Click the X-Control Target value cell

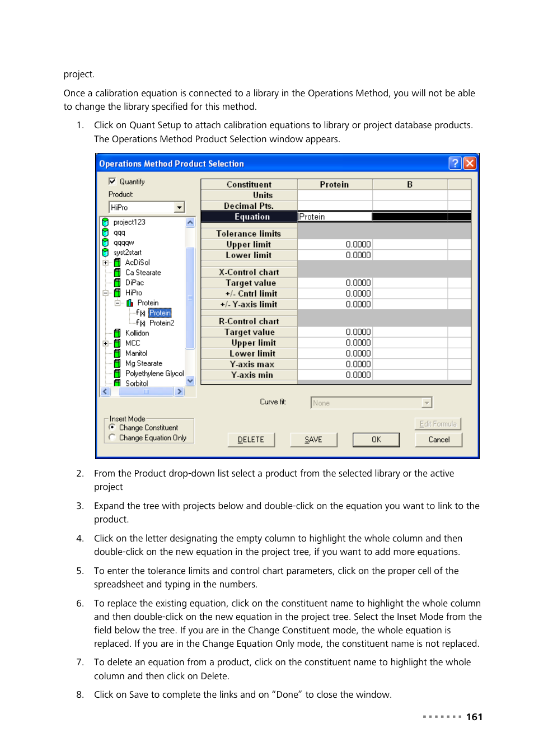335,283
